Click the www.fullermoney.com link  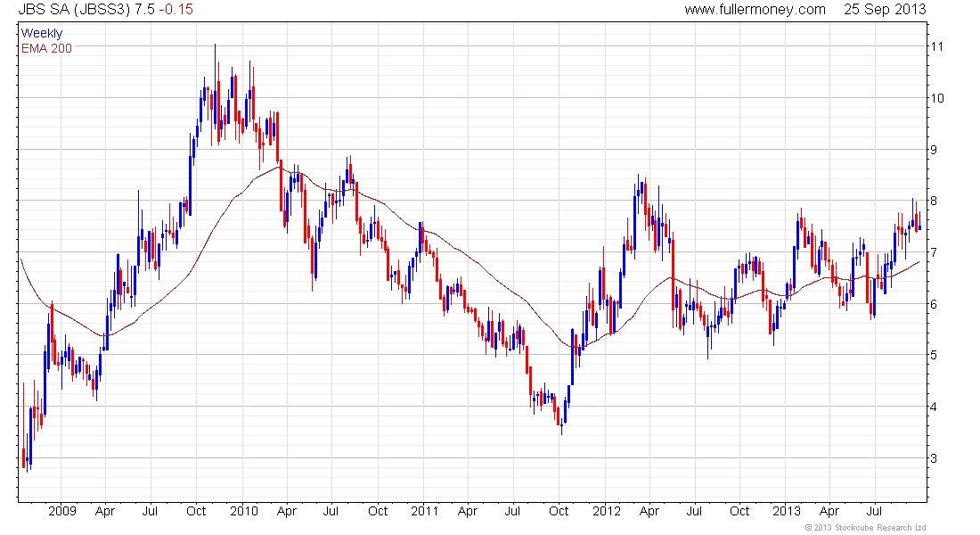[755, 10]
